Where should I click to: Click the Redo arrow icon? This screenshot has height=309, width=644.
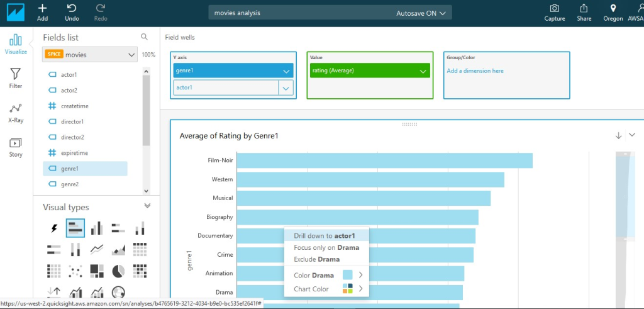tap(101, 8)
